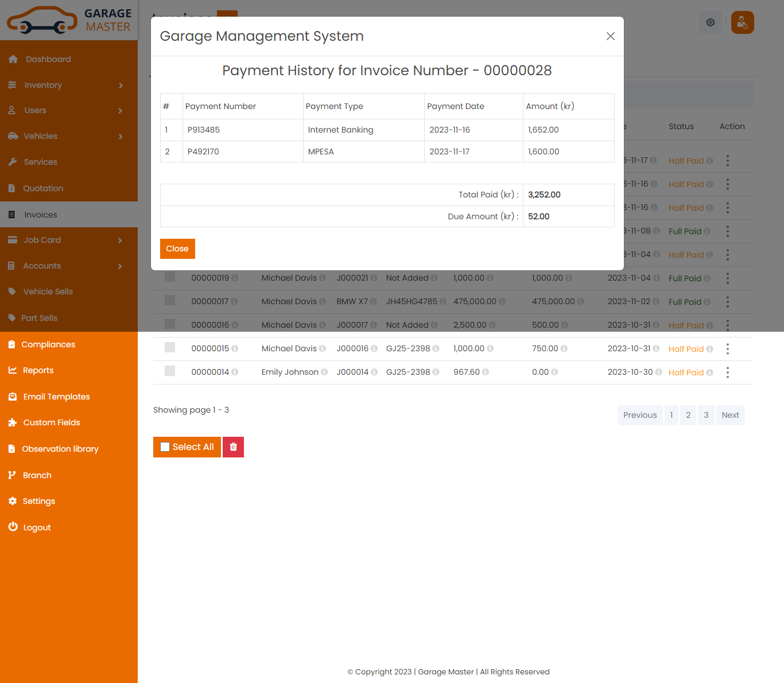
Task: Click the Emily Johnson info icon
Action: [325, 371]
